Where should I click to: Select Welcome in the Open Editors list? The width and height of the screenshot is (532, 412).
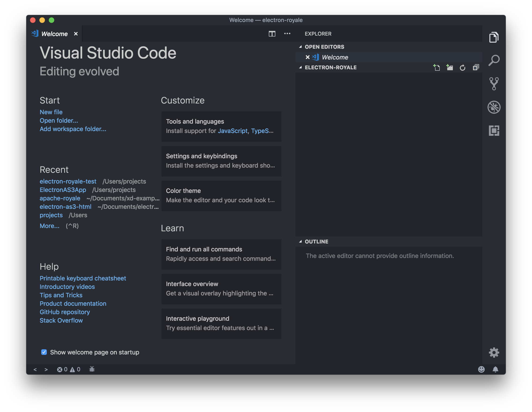[x=389, y=57]
